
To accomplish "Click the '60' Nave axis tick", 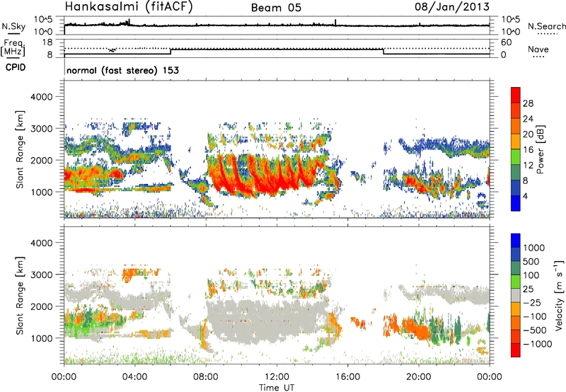I will tap(507, 42).
